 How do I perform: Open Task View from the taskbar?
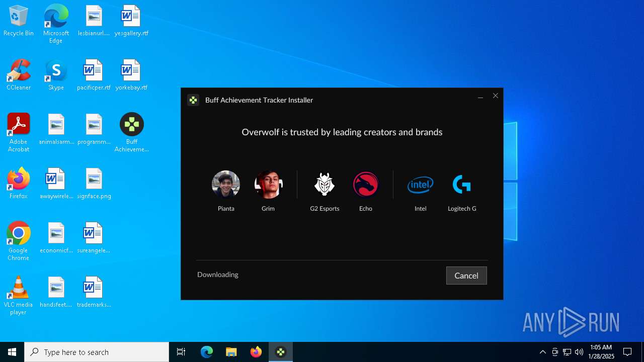pos(181,352)
